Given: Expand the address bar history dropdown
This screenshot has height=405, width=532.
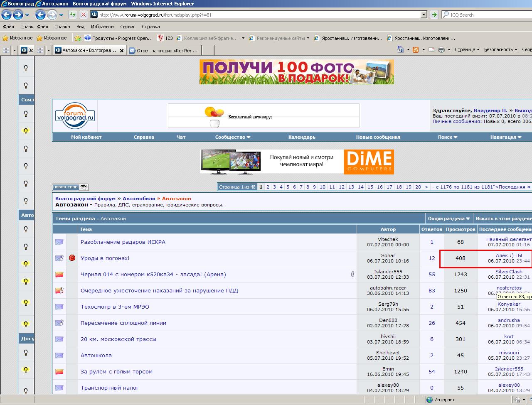Looking at the screenshot, I should point(424,15).
